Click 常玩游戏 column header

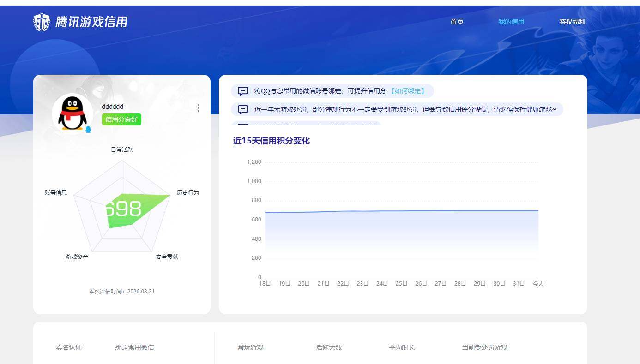click(x=251, y=347)
